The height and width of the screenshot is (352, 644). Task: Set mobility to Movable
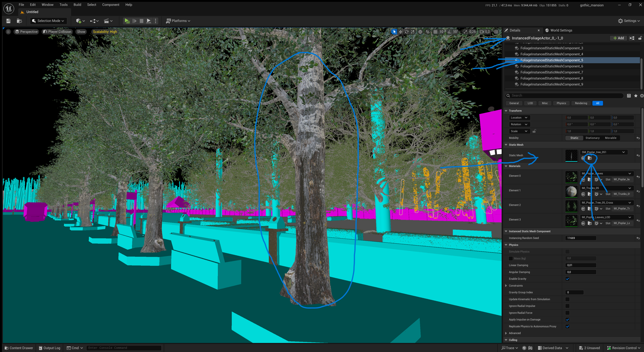click(x=611, y=138)
